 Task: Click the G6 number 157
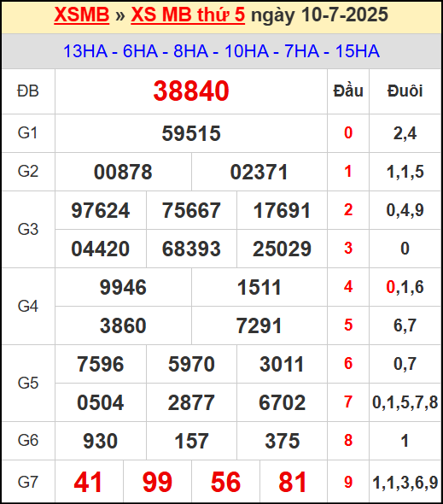(191, 441)
